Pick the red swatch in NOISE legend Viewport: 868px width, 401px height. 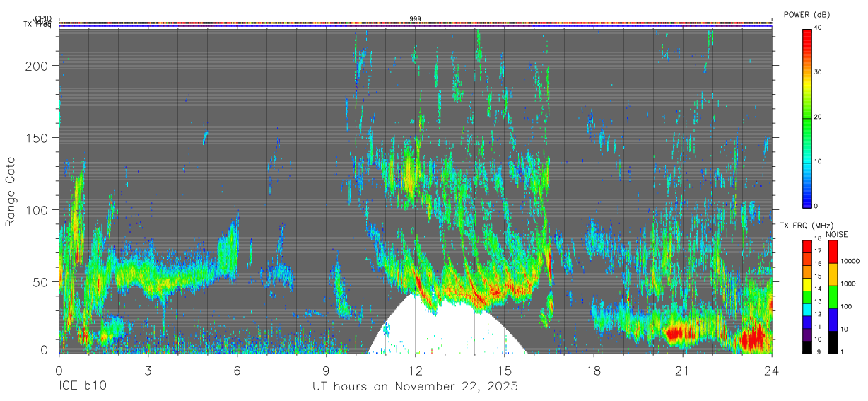832,252
